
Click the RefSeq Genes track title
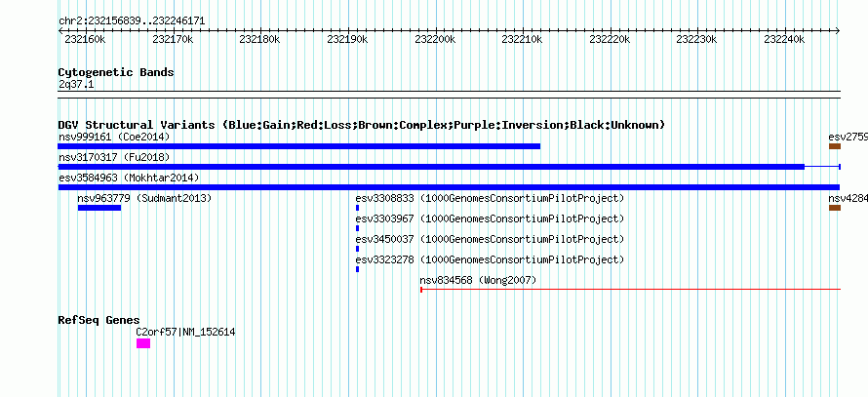click(x=99, y=320)
